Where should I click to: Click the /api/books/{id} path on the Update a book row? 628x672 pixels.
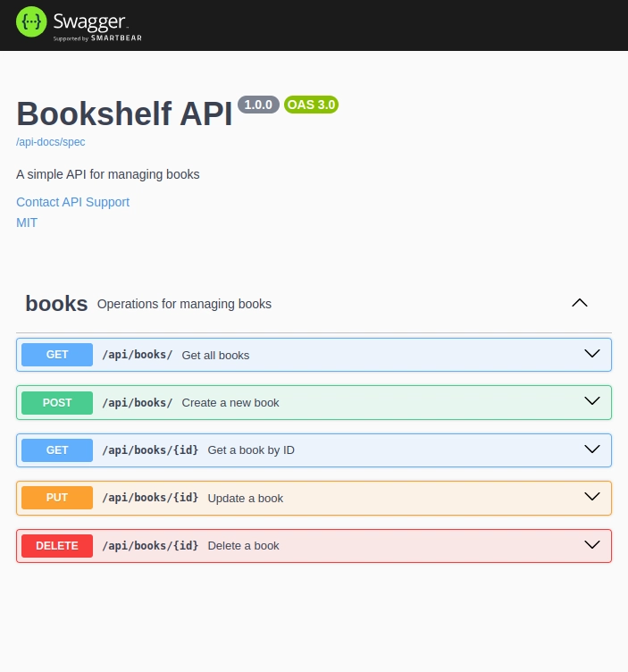click(150, 498)
